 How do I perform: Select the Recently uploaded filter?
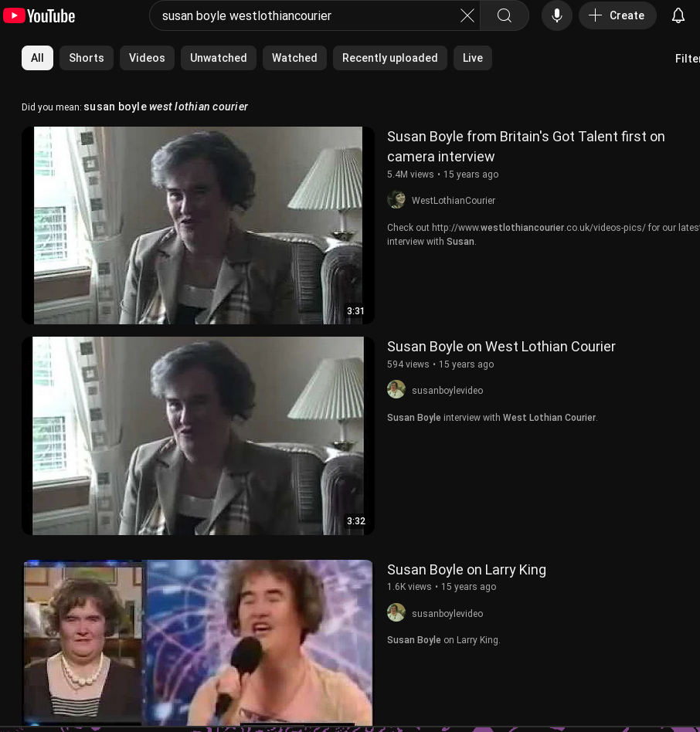pyautogui.click(x=389, y=58)
